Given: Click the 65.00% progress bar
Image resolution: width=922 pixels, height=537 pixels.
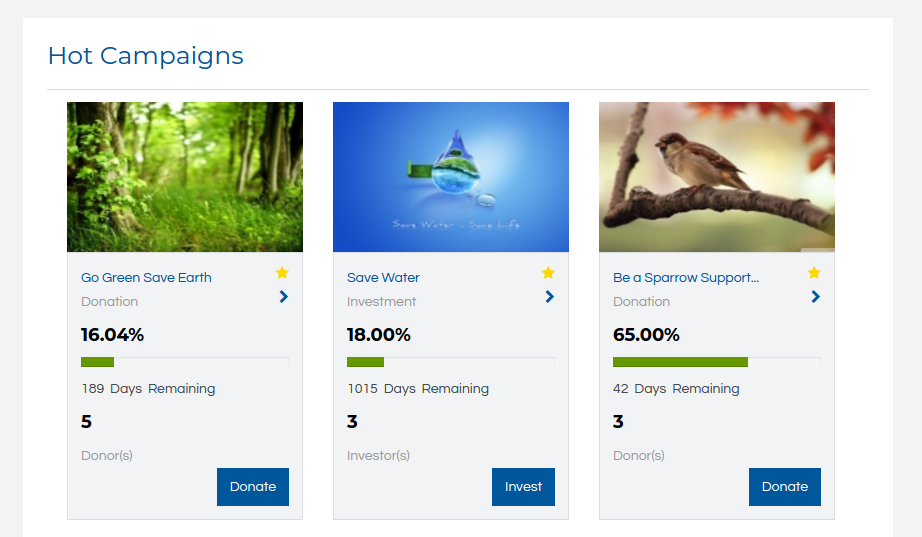Looking at the screenshot, I should tap(716, 362).
